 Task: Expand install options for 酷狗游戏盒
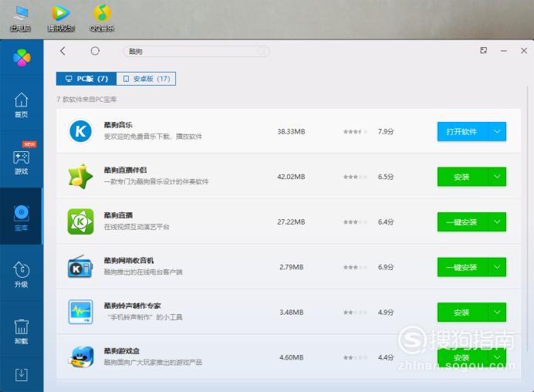[497, 357]
